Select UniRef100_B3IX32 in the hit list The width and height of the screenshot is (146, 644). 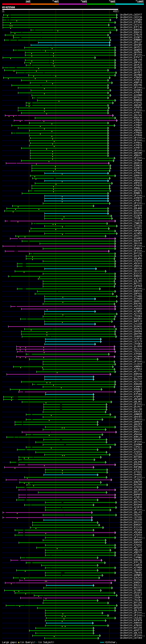[x=131, y=273]
